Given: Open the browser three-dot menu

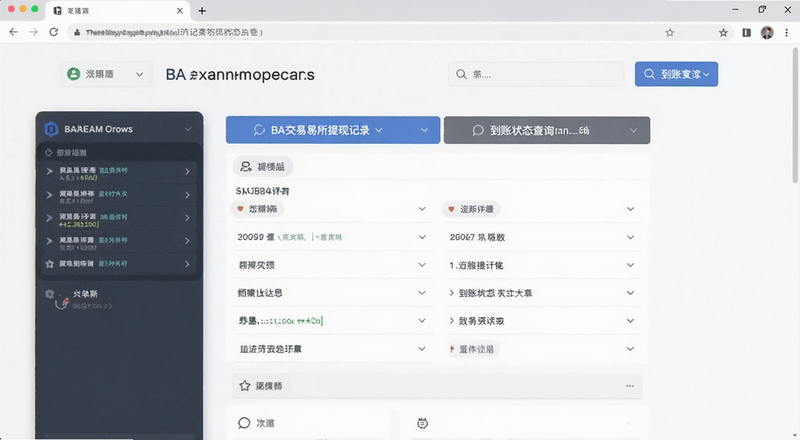Looking at the screenshot, I should tap(787, 33).
